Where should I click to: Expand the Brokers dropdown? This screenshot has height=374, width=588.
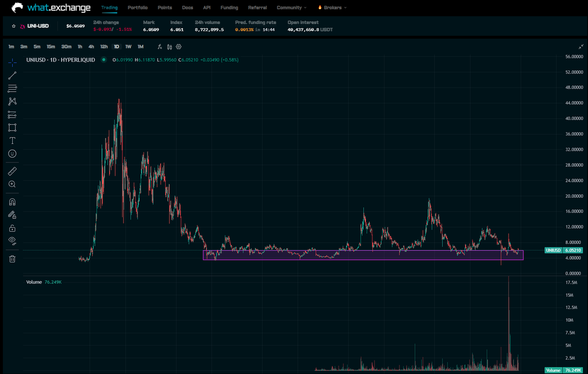pos(332,8)
